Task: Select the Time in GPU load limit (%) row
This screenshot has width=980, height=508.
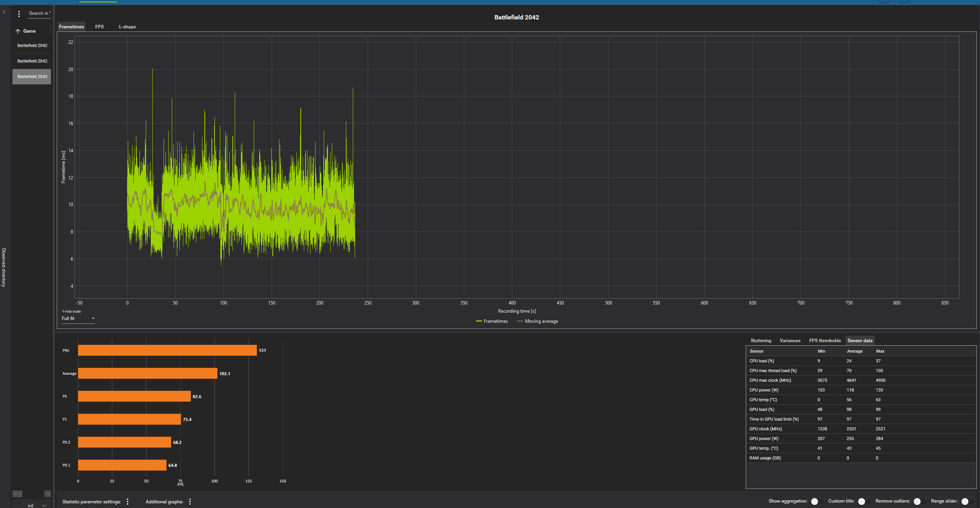Action: pyautogui.click(x=861, y=419)
